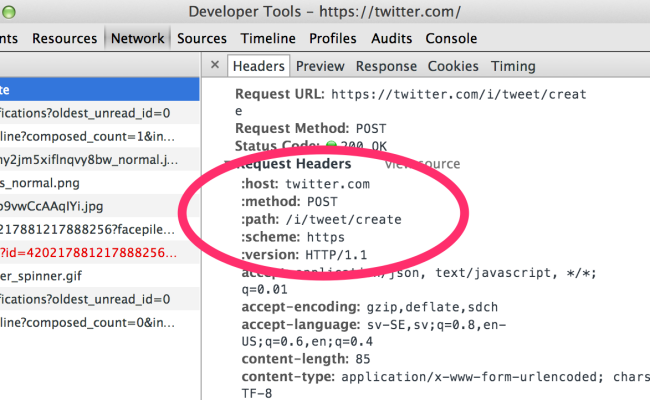650x400 pixels.
Task: Open the Timing tab
Action: 512,66
